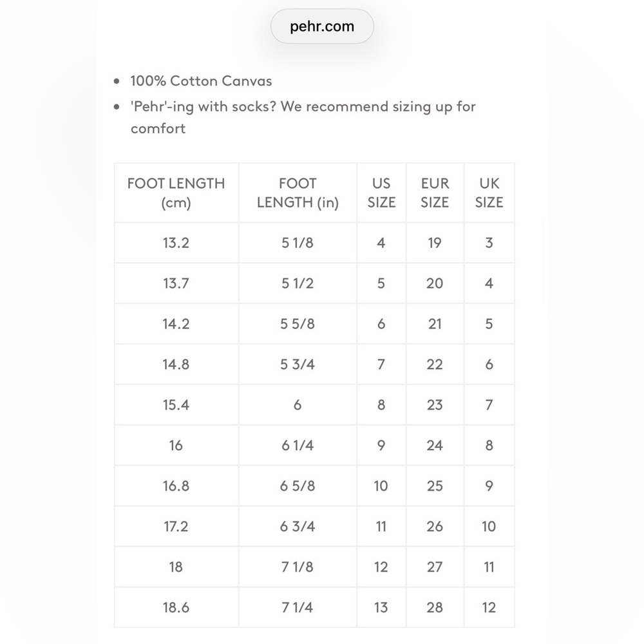Image resolution: width=644 pixels, height=644 pixels.
Task: Select the 100% Cotton Canvas bullet text
Action: pos(201,81)
